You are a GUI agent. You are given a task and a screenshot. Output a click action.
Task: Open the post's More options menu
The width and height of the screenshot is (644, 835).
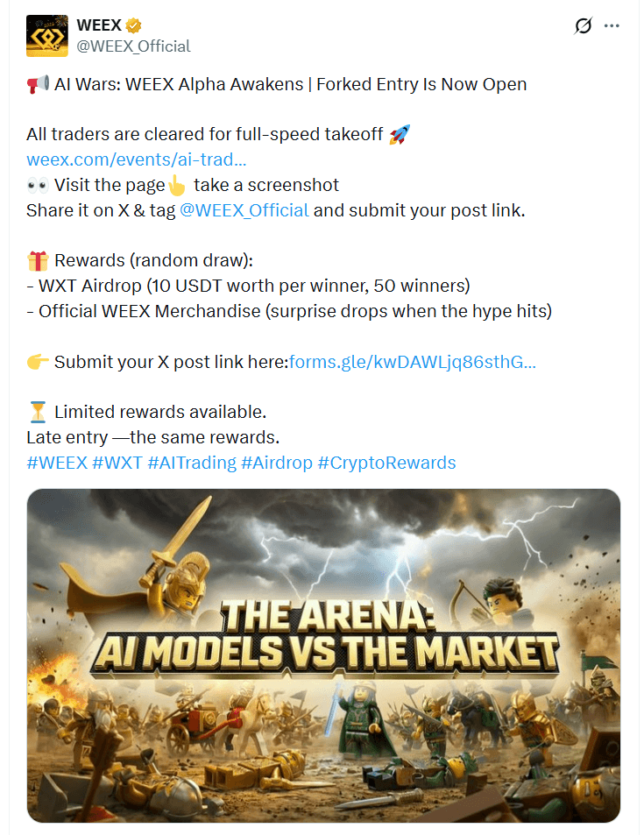coord(612,26)
